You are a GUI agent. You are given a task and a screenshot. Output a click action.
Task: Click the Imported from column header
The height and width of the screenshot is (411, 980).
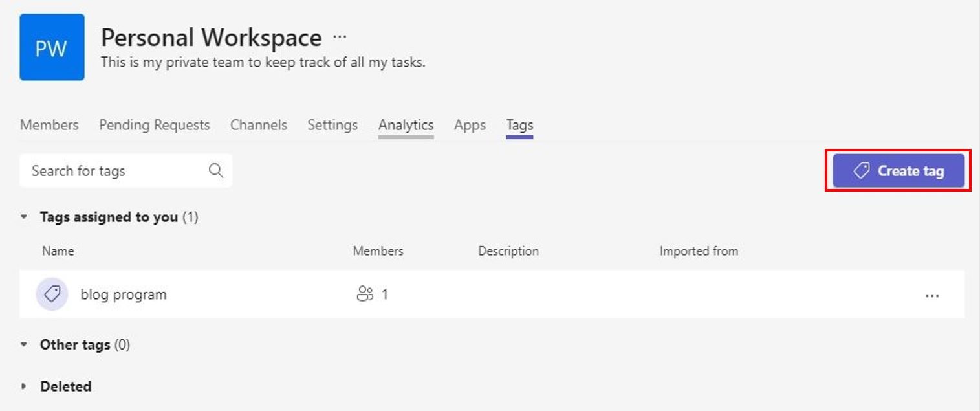pyautogui.click(x=699, y=251)
